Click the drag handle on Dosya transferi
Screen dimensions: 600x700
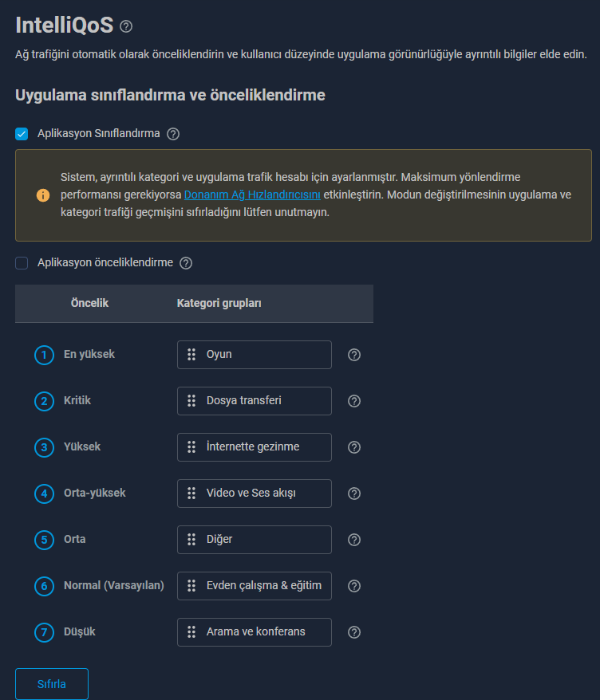pyautogui.click(x=191, y=401)
